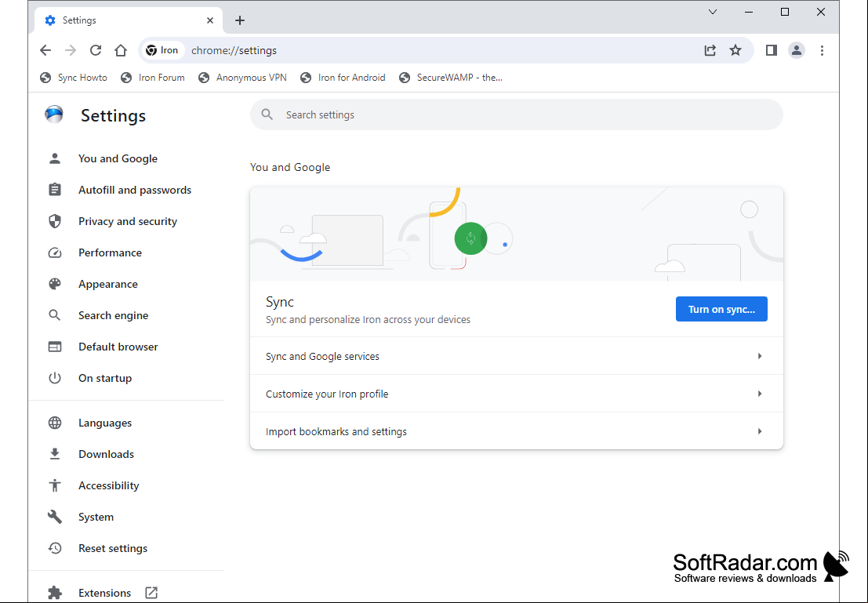Click the speedometer icon for Performance
This screenshot has height=603, width=868.
(55, 252)
